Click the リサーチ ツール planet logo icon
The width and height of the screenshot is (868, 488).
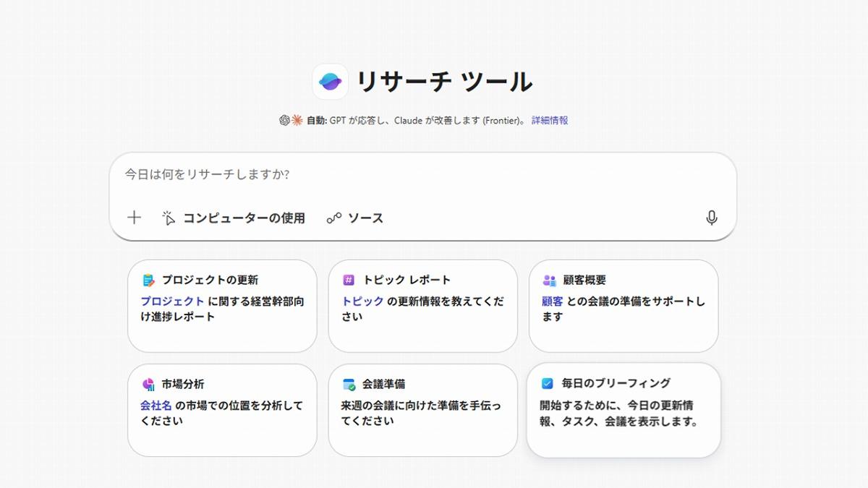(331, 81)
